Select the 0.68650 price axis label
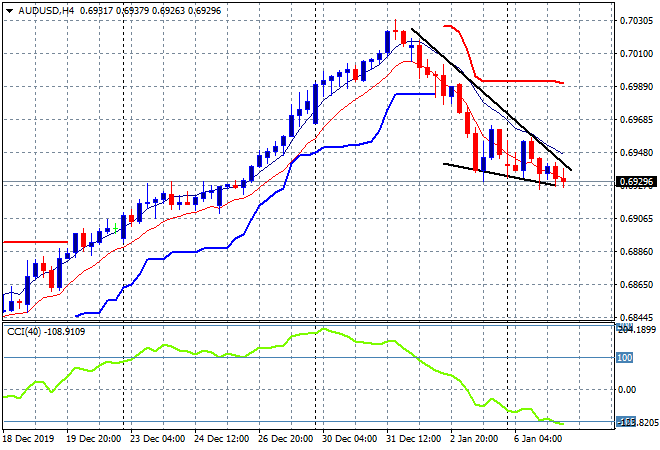This screenshot has height=450, width=660. pyautogui.click(x=636, y=285)
